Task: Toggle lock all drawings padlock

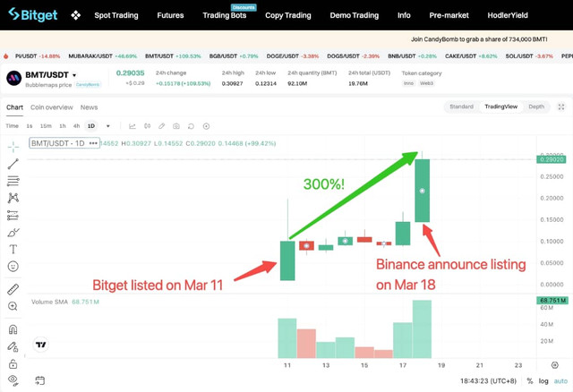Action: [13, 364]
